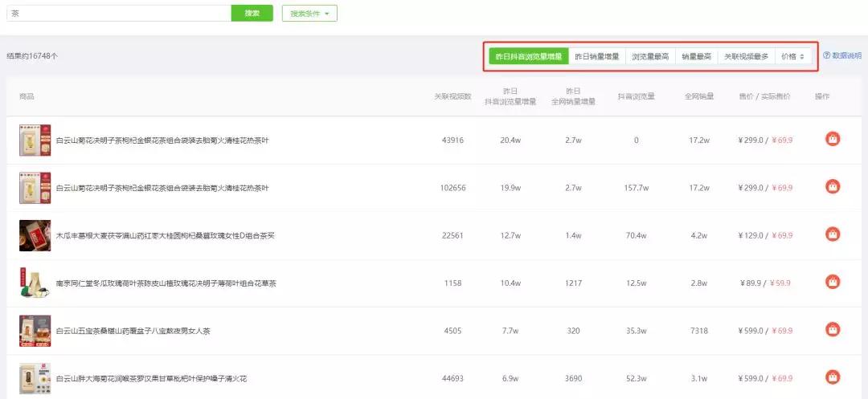The image size is (868, 399).
Task: Select the 昨日抖音浏览量增量 sort tab
Action: 529,56
